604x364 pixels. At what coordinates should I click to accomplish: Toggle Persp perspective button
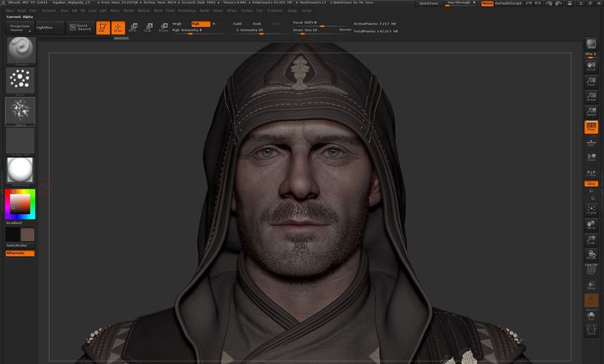pyautogui.click(x=591, y=127)
